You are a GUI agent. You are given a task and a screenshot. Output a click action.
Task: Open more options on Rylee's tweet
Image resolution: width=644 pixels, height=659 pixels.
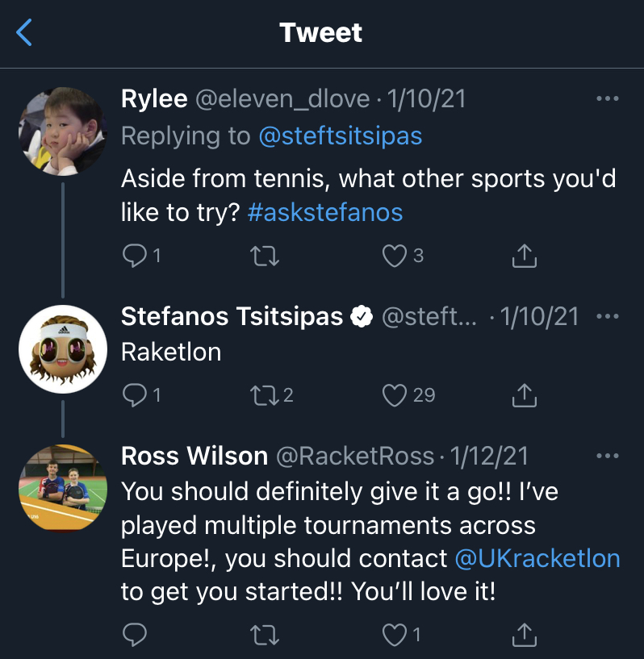pyautogui.click(x=606, y=99)
